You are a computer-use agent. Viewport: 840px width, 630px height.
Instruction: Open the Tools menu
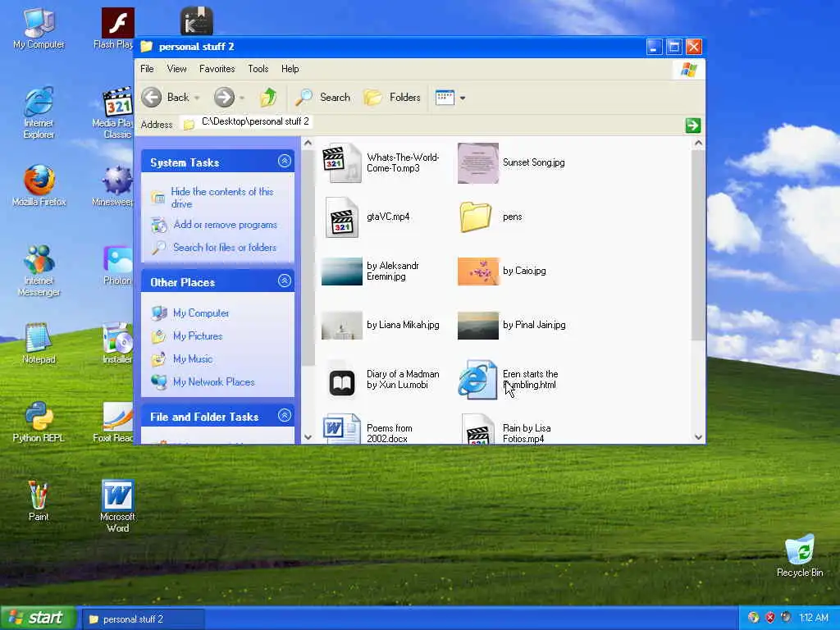coord(258,69)
